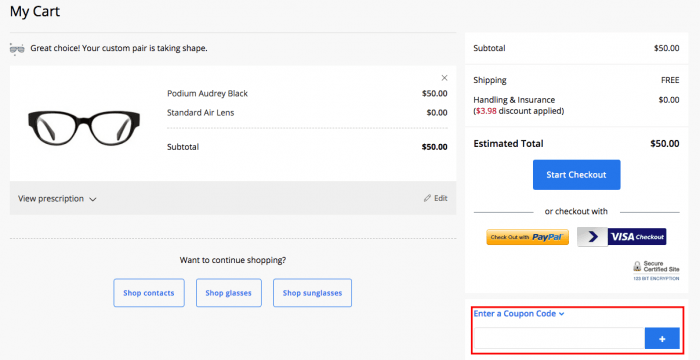Click the Start Checkout button
The height and width of the screenshot is (360, 700).
point(576,175)
